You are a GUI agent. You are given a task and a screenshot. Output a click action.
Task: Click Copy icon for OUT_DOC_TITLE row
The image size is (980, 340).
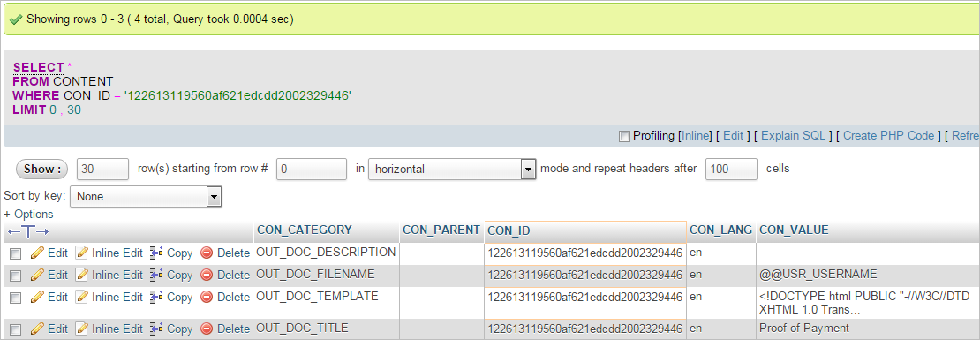click(x=156, y=329)
